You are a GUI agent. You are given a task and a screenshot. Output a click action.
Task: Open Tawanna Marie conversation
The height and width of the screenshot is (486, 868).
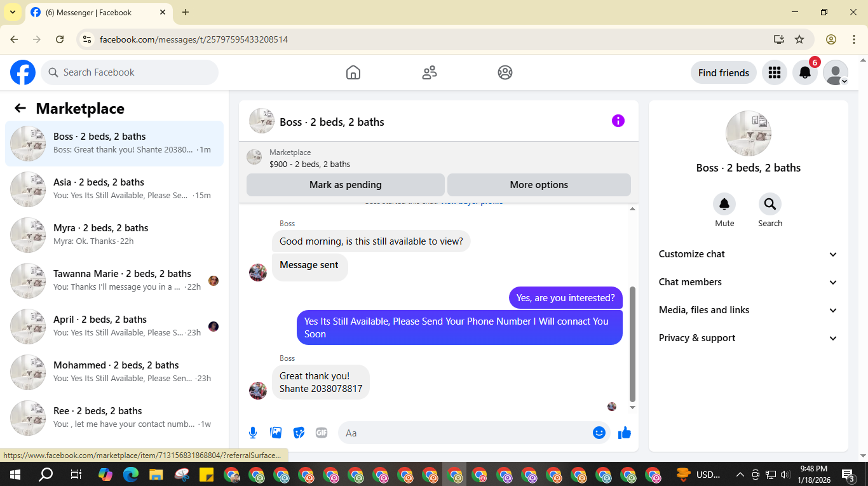coord(114,281)
